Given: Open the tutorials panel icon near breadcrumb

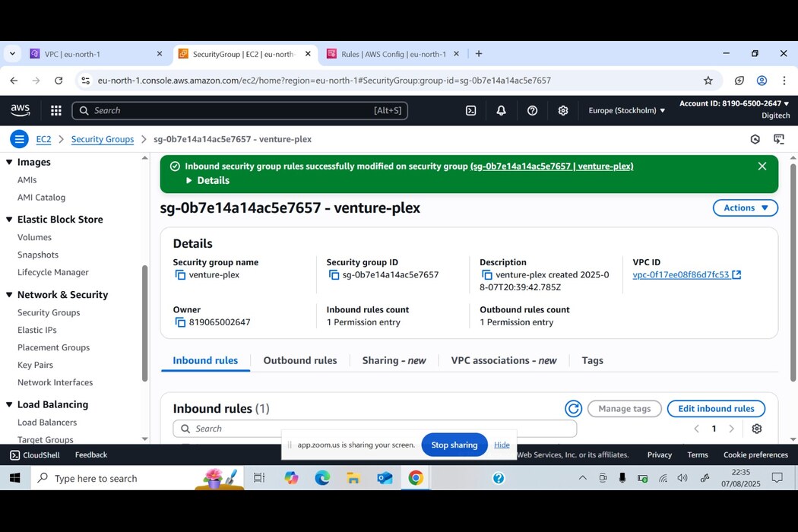Looking at the screenshot, I should pyautogui.click(x=779, y=139).
